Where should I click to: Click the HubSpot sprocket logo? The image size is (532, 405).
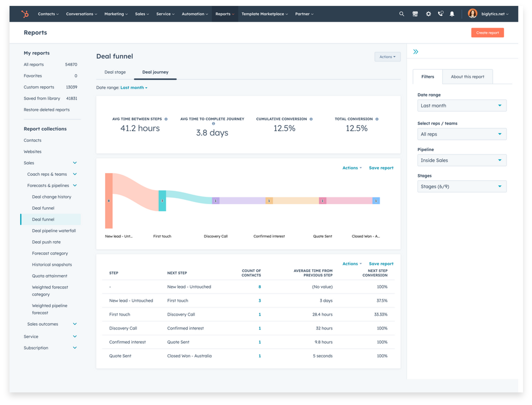[x=25, y=14]
